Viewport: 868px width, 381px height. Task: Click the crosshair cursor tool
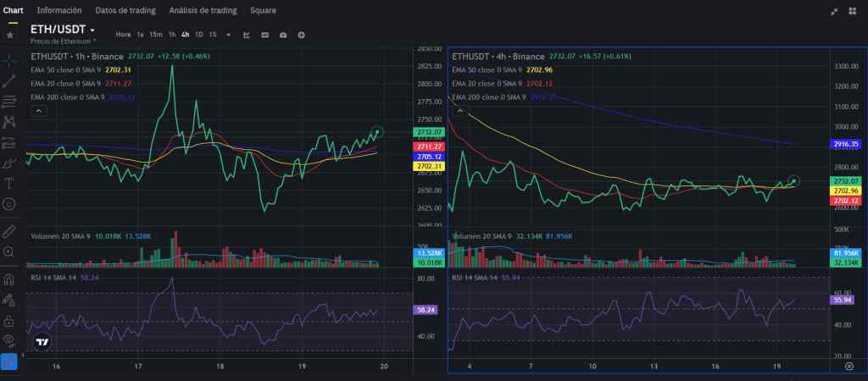point(9,60)
